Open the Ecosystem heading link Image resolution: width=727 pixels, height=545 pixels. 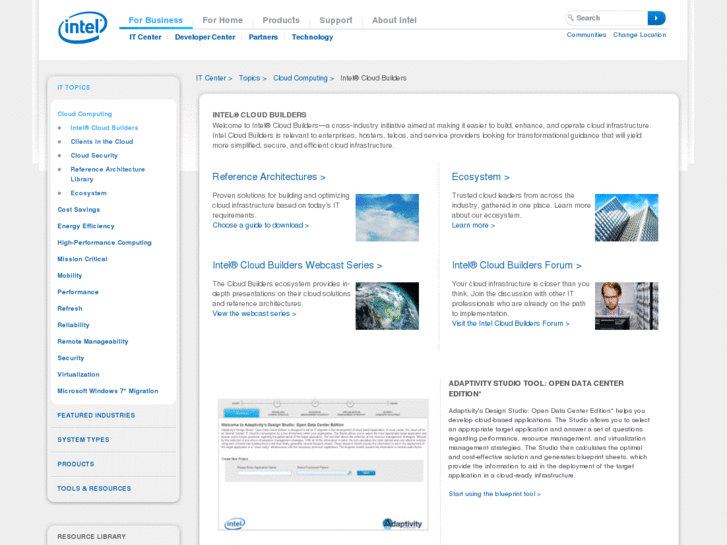(x=480, y=177)
